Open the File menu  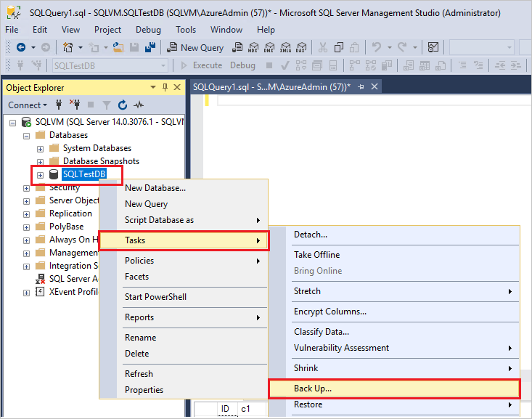coord(12,30)
